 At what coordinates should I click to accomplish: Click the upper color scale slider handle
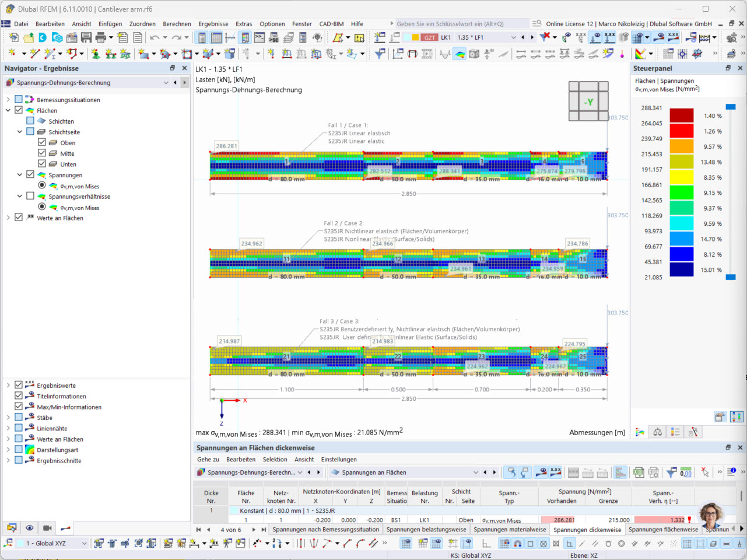(x=731, y=107)
